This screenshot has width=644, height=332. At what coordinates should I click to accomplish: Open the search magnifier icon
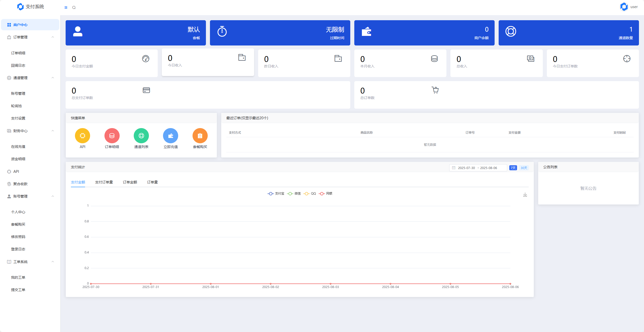(x=74, y=8)
